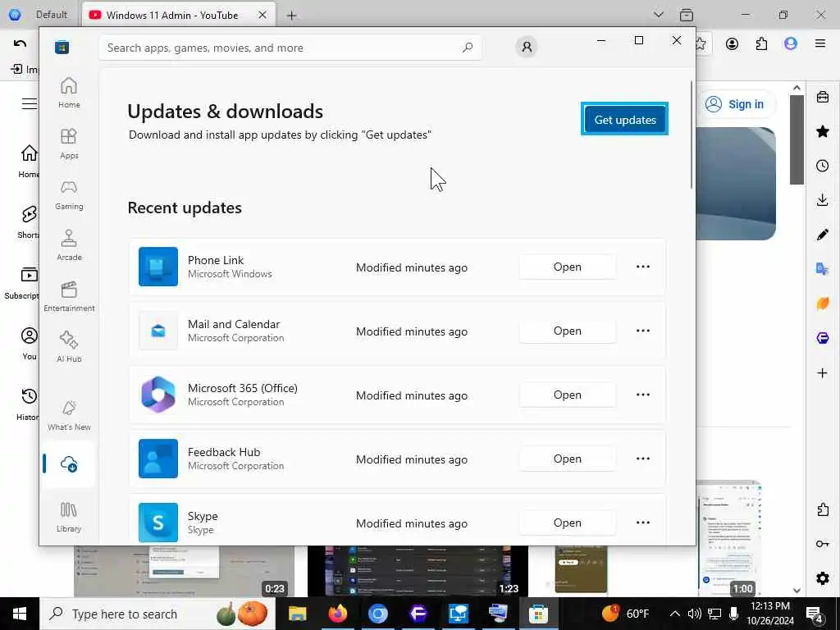Open Feedback Hub app
Image resolution: width=840 pixels, height=630 pixels.
click(x=567, y=459)
